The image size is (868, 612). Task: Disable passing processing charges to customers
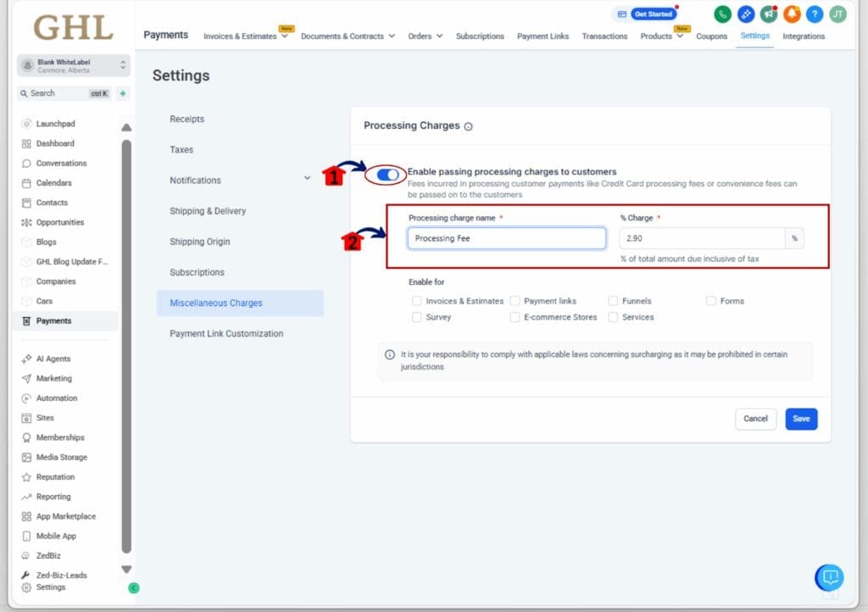(x=387, y=174)
